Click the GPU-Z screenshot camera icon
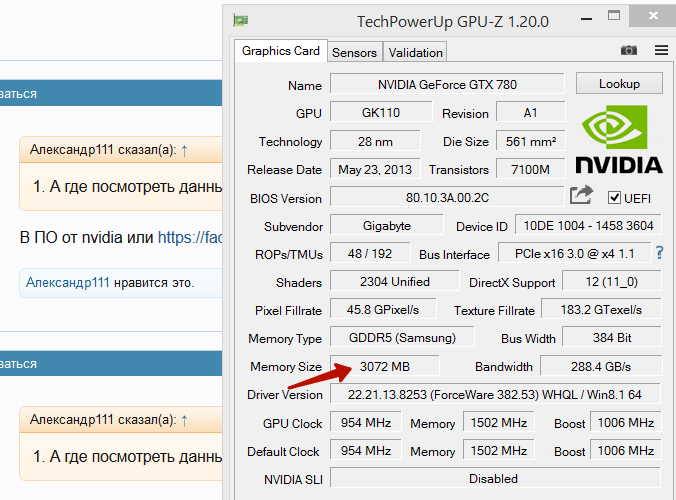Screen dimensions: 676x500 pos(629,50)
